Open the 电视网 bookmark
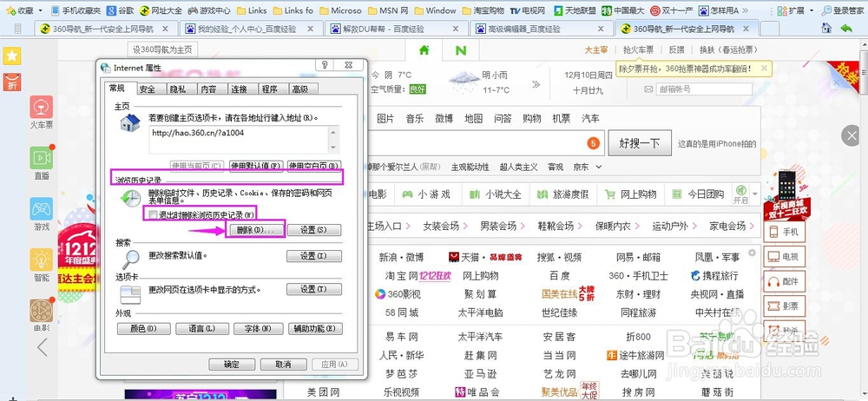Image resolution: width=868 pixels, height=401 pixels. (x=528, y=10)
